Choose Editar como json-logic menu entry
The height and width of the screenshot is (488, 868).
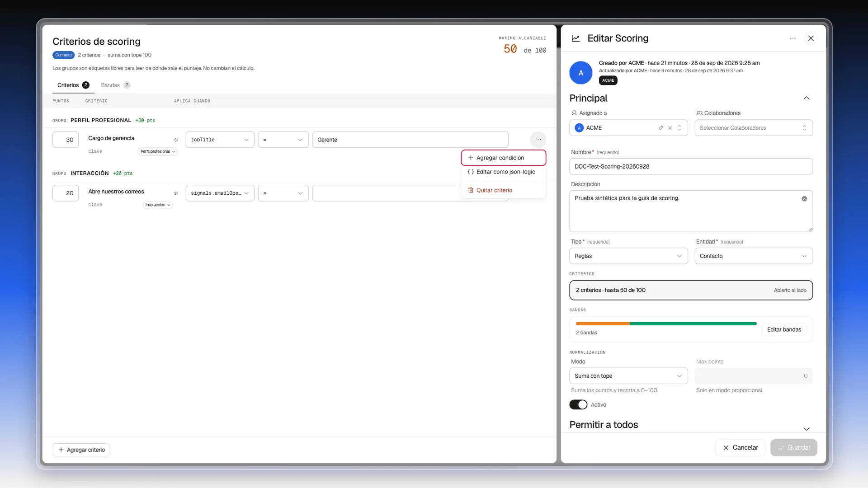point(504,172)
